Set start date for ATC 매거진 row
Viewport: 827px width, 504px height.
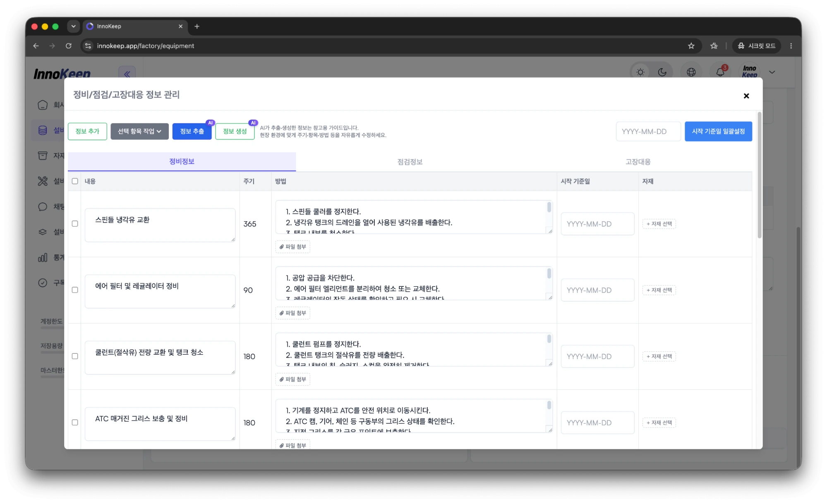click(597, 422)
